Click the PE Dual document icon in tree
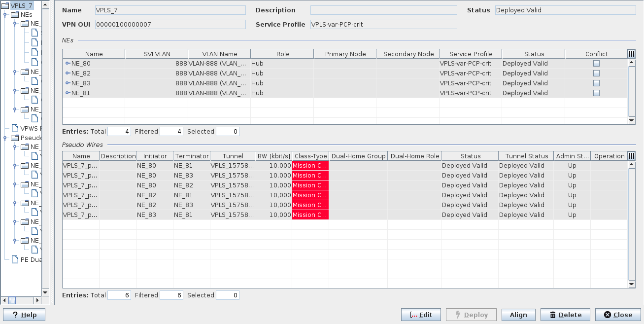 coord(15,259)
